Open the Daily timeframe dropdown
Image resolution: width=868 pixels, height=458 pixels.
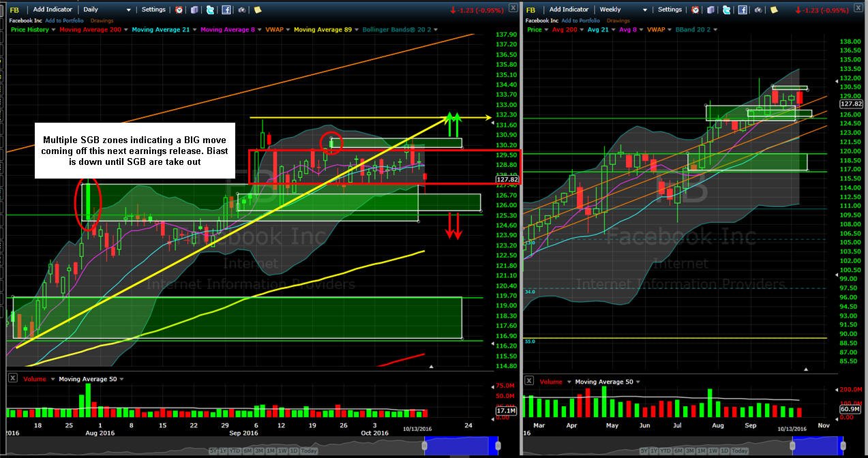(106, 10)
